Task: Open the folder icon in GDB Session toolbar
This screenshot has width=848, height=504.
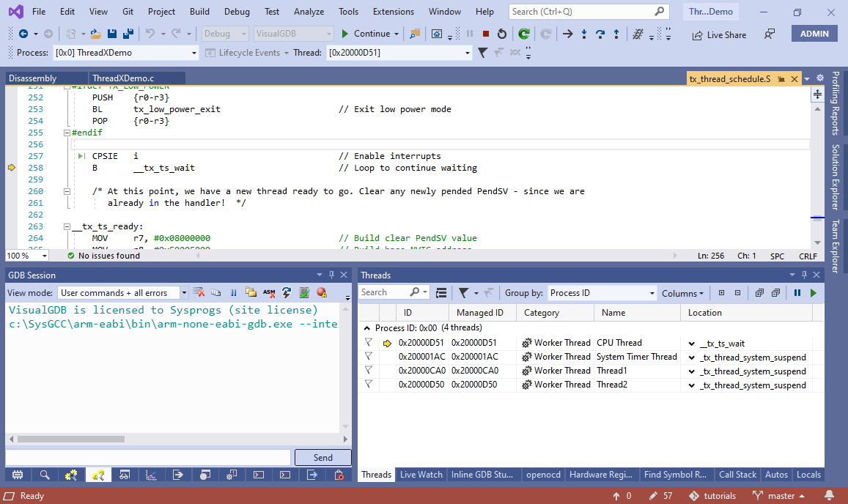Action: [251, 292]
